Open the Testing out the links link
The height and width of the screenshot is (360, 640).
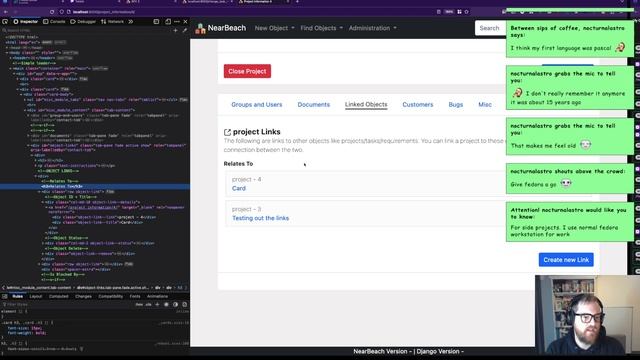click(x=260, y=218)
